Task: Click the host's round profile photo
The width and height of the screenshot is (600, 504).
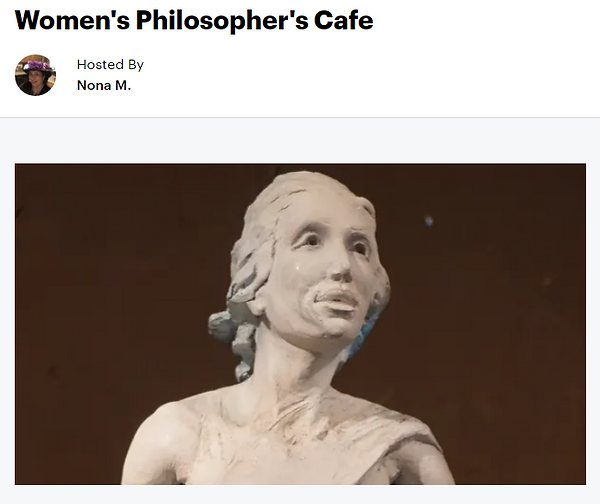Action: coord(35,75)
